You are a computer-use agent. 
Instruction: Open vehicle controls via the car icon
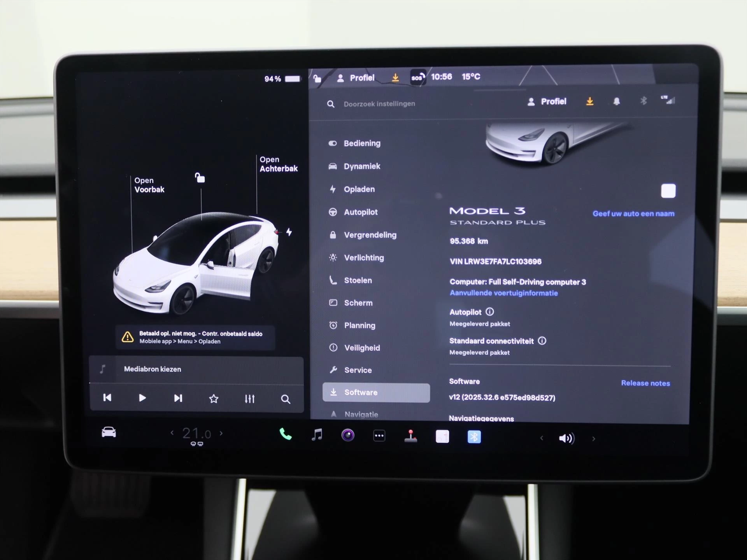click(x=109, y=432)
